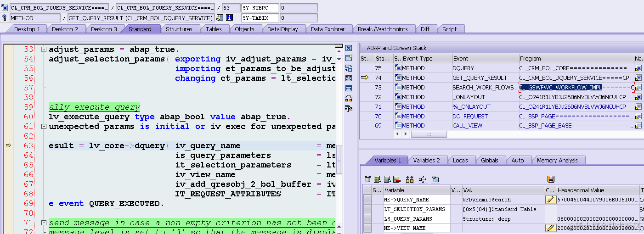The image size is (644, 234).
Task: Open the Data Explorer tab
Action: pyautogui.click(x=328, y=29)
